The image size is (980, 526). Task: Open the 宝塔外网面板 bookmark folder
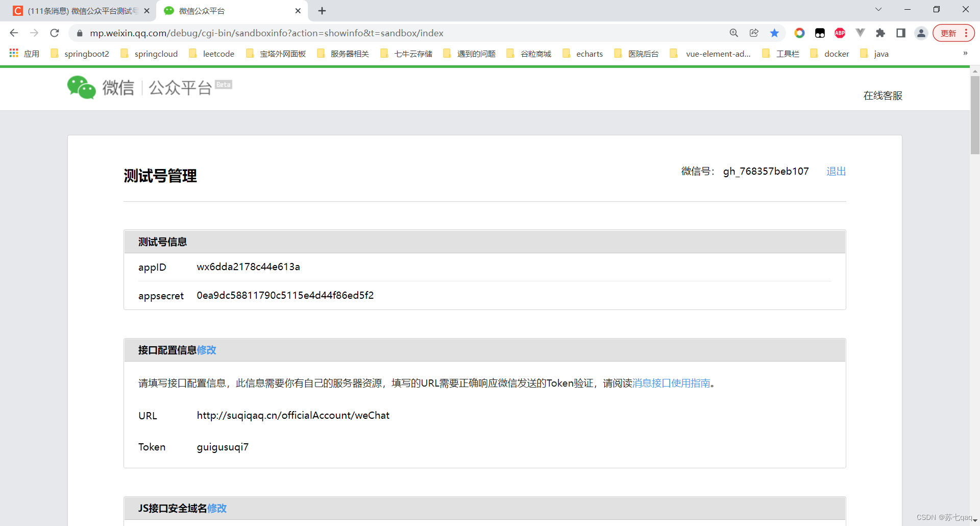click(x=276, y=54)
